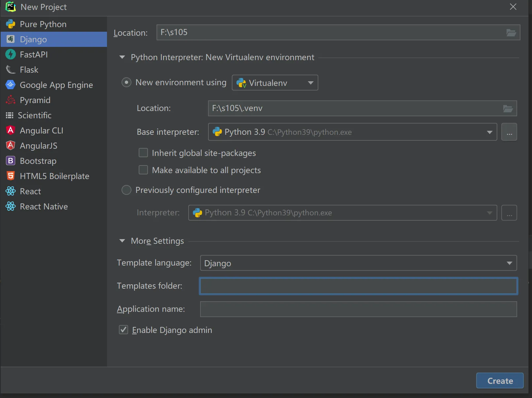Select FastAPI project type
Viewport: 532px width, 398px height.
pyautogui.click(x=54, y=54)
